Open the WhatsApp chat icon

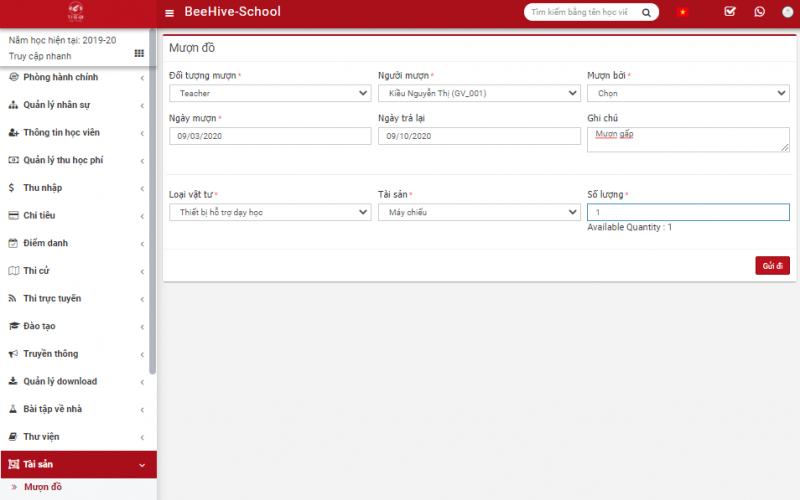coord(759,12)
